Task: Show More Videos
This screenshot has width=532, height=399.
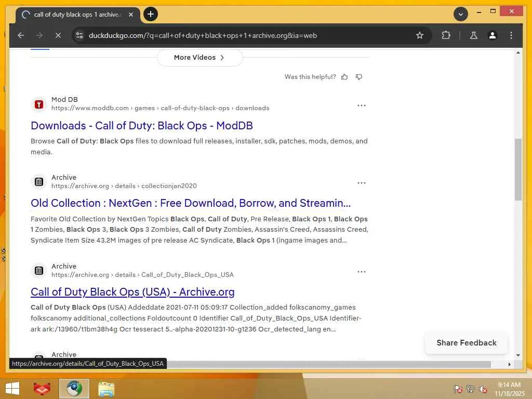Action: [200, 58]
